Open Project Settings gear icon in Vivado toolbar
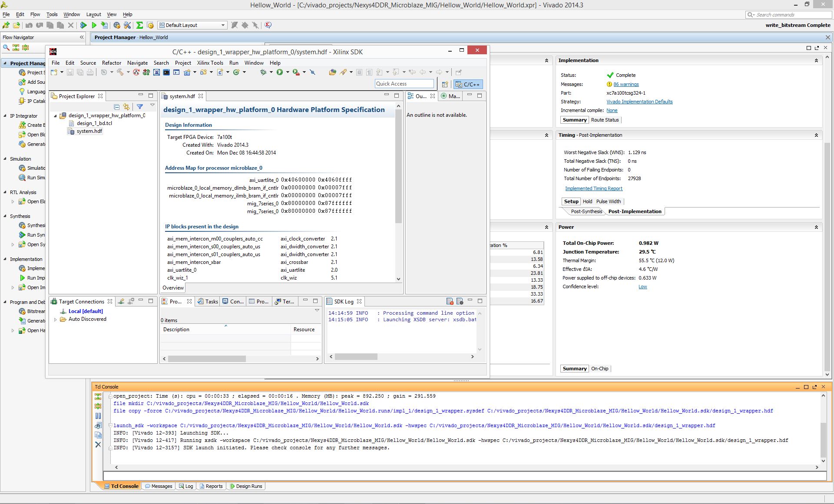Image resolution: width=834 pixels, height=504 pixels. [x=117, y=25]
